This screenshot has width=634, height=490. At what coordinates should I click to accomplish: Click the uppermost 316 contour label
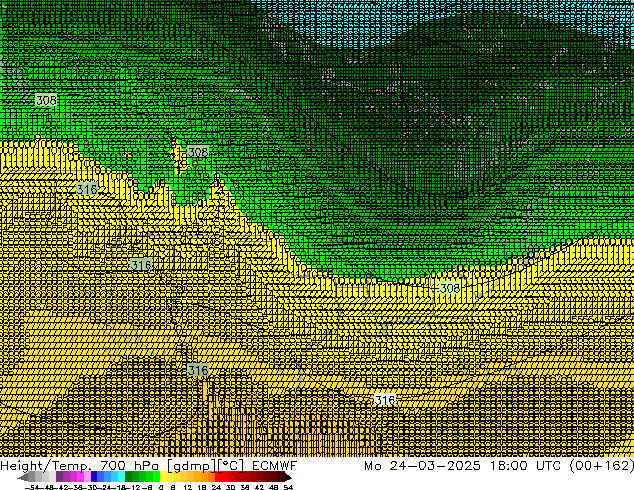click(x=87, y=189)
